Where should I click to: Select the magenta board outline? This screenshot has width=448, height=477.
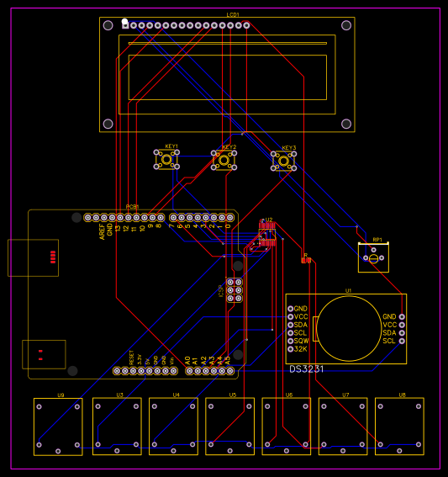225,238
